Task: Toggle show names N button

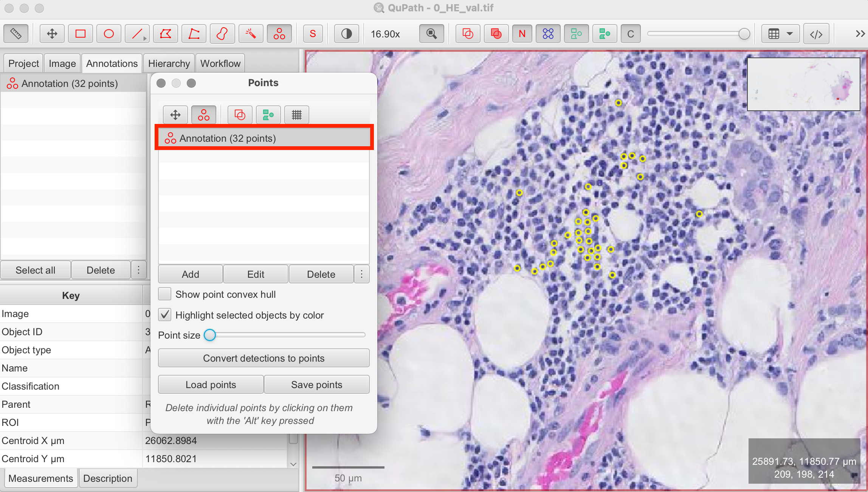Action: tap(522, 34)
